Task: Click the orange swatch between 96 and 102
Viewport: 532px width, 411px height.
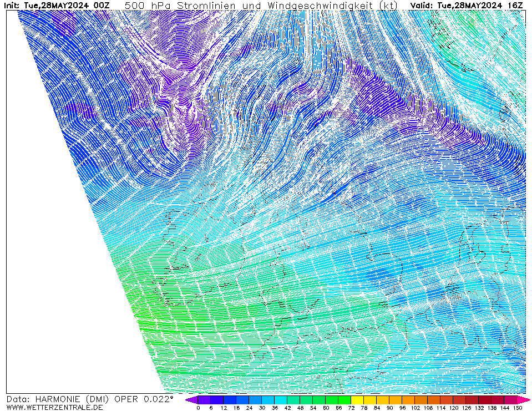Action: pos(409,400)
